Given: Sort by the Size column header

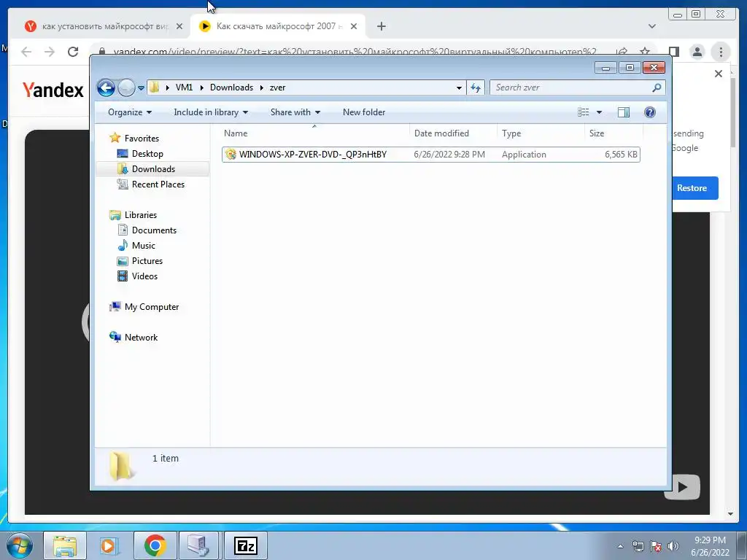Looking at the screenshot, I should point(614,133).
